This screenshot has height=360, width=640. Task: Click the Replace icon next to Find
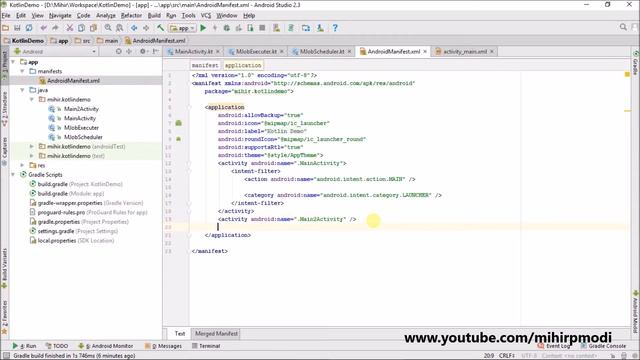(120, 28)
